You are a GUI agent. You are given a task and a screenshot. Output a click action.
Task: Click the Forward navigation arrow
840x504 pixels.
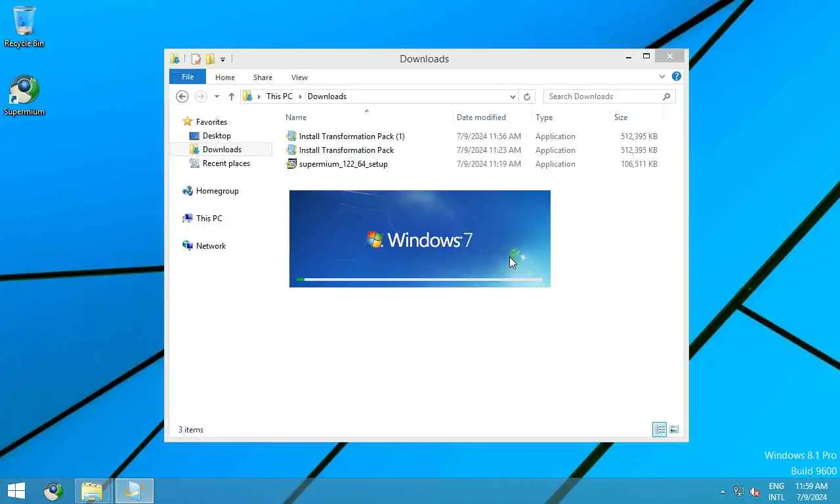click(201, 96)
